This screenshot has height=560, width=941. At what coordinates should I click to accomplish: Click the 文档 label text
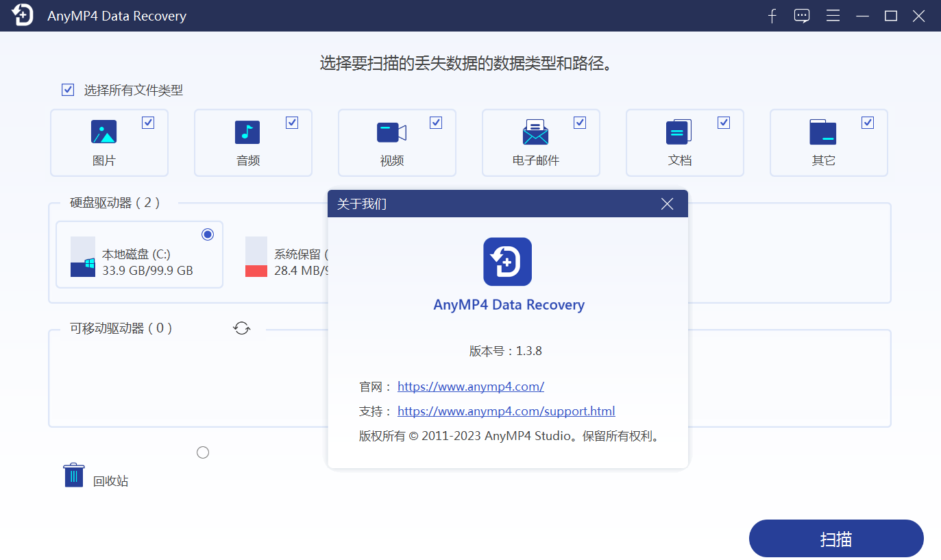[680, 161]
